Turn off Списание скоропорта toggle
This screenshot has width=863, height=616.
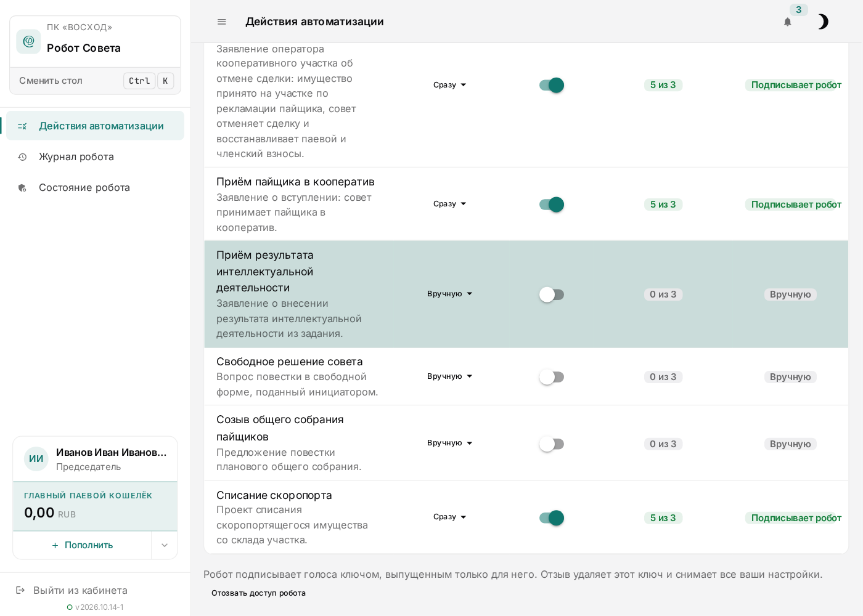(552, 518)
